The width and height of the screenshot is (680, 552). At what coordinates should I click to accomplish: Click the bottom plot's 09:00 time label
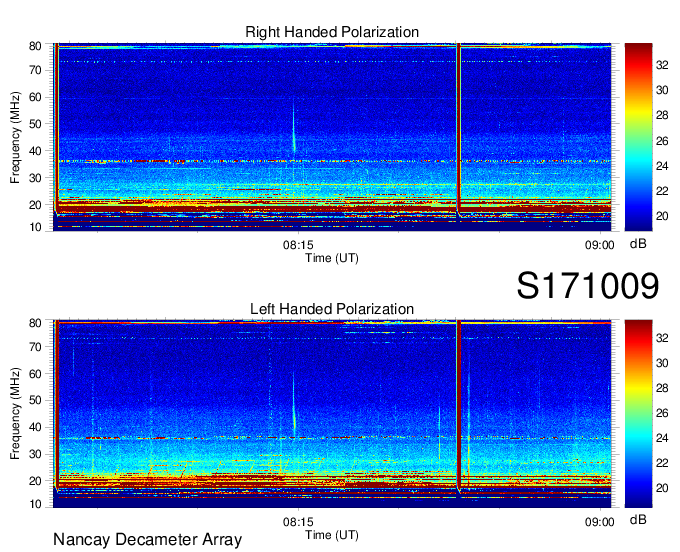pos(599,522)
